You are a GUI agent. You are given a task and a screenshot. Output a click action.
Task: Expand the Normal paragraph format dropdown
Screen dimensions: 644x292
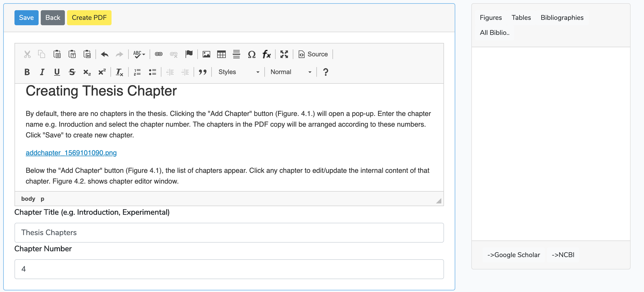click(x=291, y=72)
